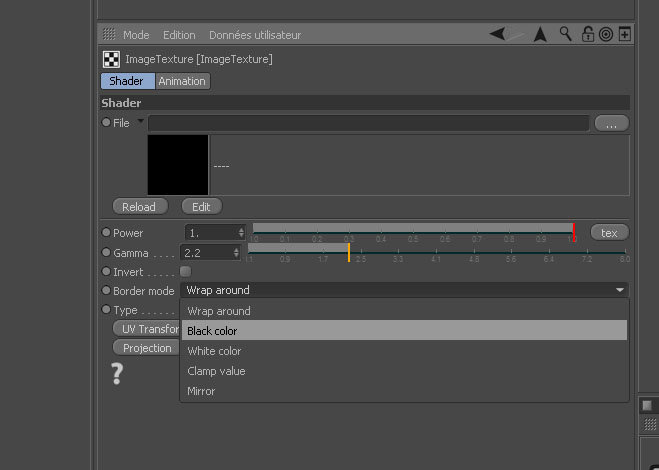Toggle the Gamma animation dot
The height and width of the screenshot is (470, 659).
106,252
